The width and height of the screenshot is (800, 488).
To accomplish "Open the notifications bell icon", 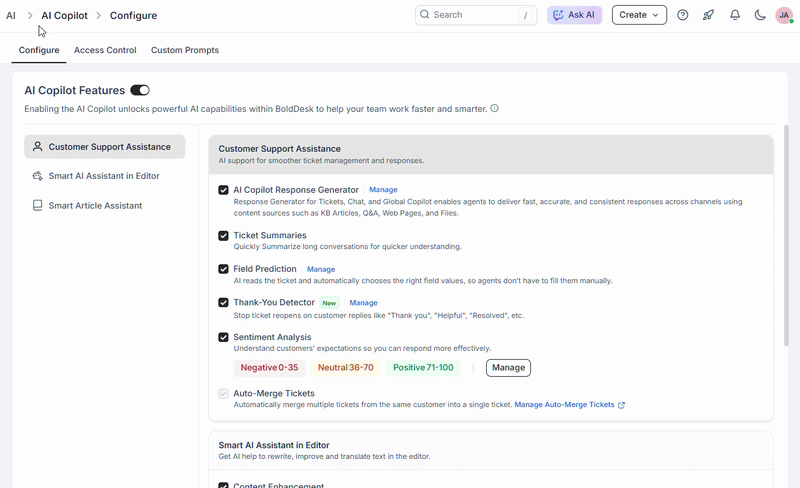I will tap(735, 15).
